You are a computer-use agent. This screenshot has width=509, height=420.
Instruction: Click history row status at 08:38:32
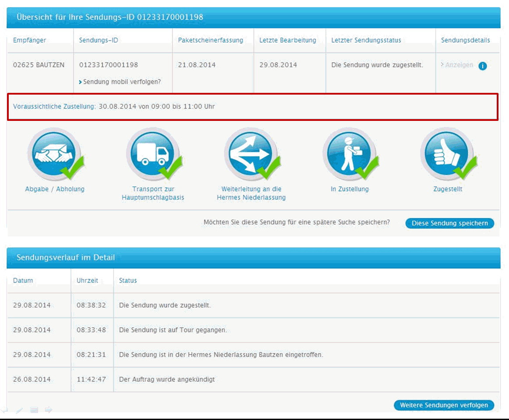tap(165, 305)
